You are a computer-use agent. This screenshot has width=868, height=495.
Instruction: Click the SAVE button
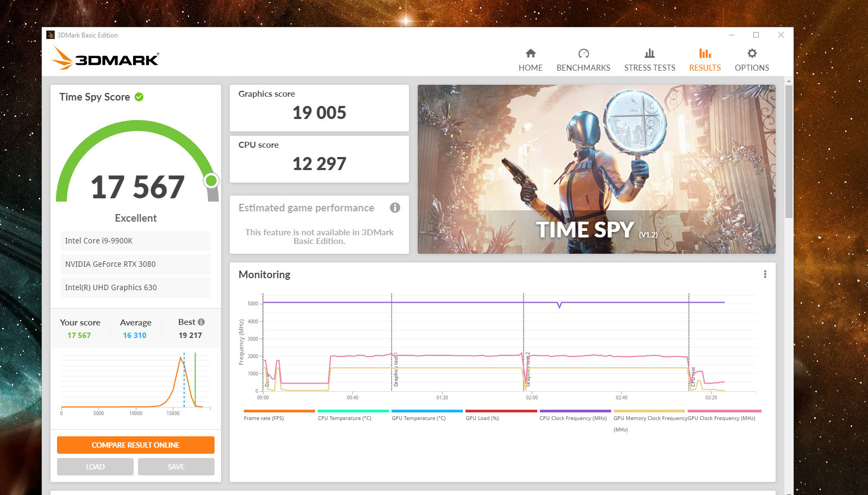tap(176, 467)
